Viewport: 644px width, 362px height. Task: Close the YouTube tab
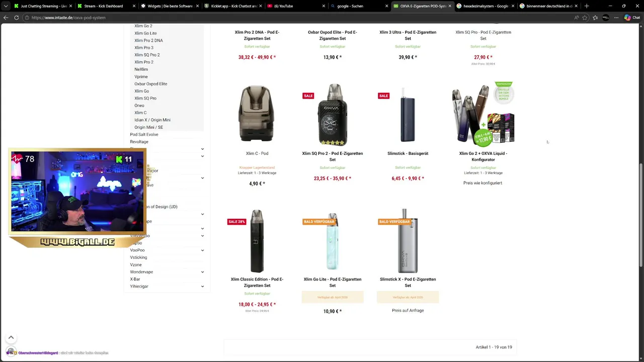(323, 6)
